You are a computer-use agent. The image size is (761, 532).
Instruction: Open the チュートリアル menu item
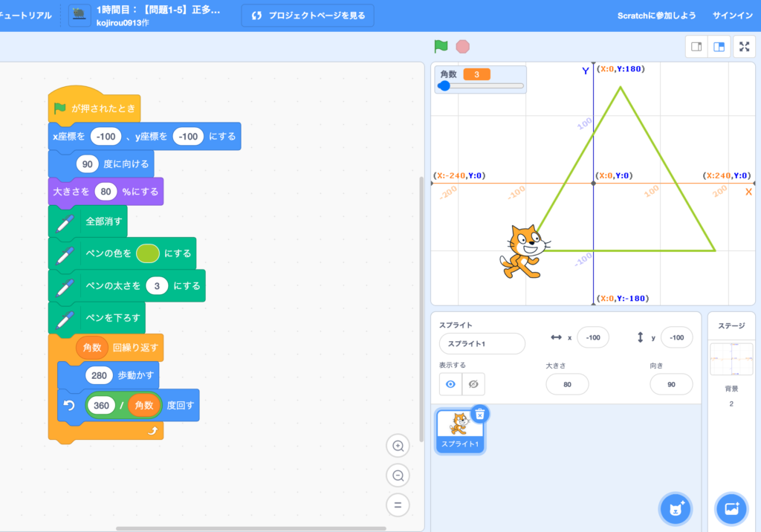(x=25, y=14)
